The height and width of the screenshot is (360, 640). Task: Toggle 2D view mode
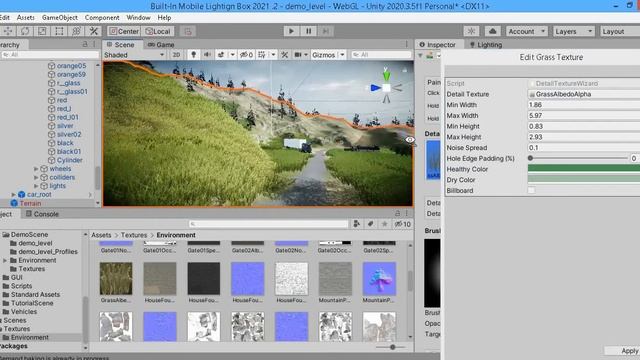coord(176,55)
